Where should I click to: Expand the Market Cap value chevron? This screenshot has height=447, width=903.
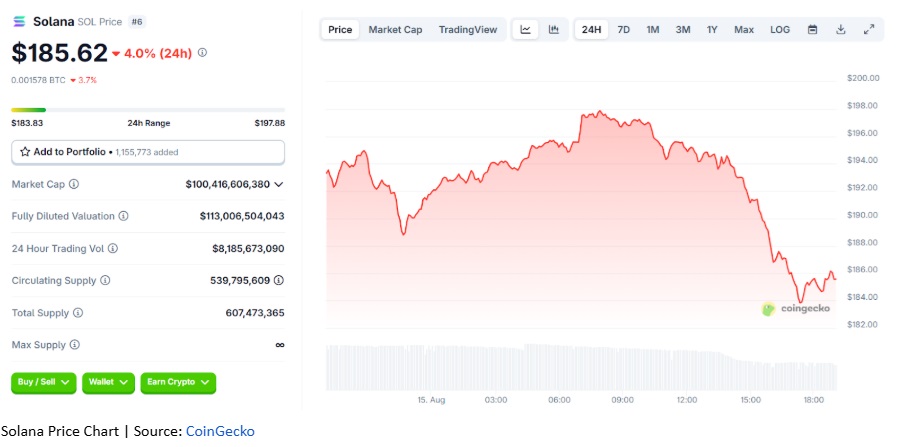click(279, 184)
